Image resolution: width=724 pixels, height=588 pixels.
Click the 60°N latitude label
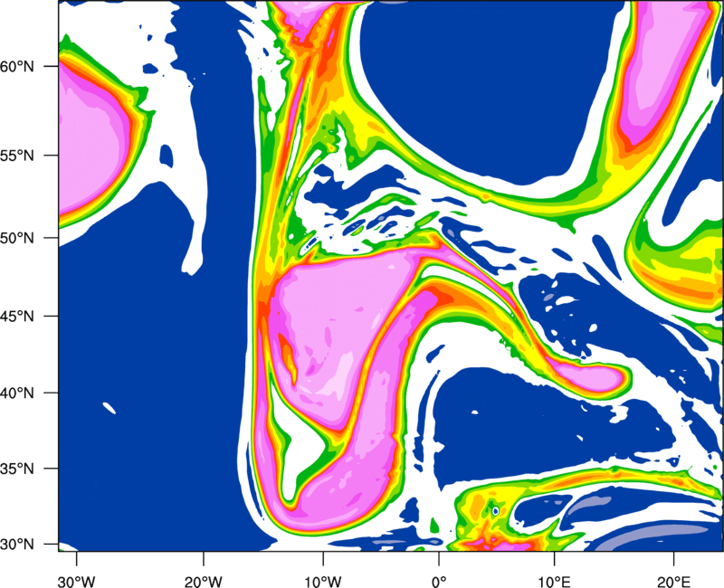click(x=17, y=66)
